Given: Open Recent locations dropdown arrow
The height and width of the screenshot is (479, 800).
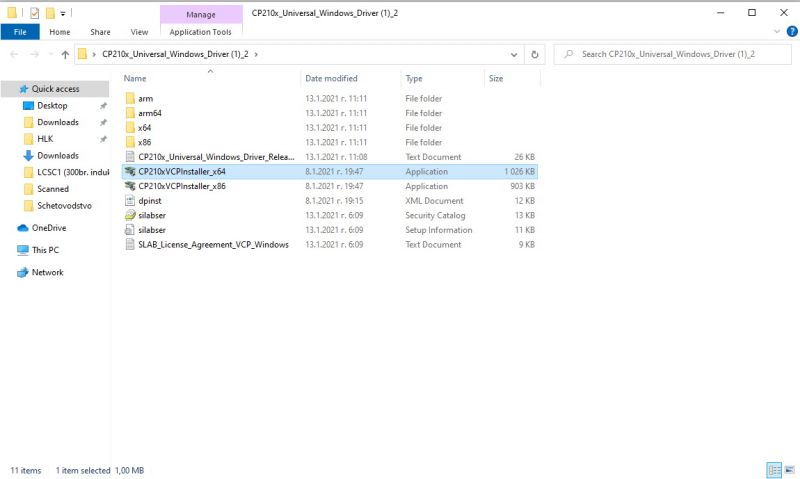Looking at the screenshot, I should pos(48,54).
